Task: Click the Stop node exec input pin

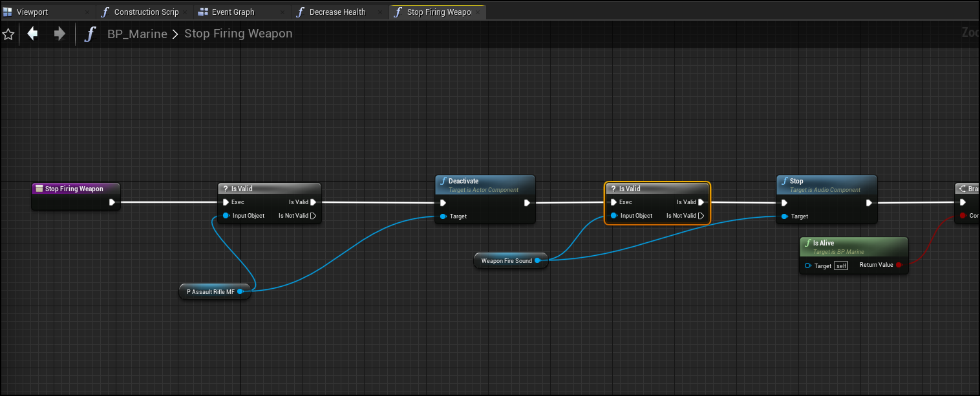Action: (x=784, y=203)
